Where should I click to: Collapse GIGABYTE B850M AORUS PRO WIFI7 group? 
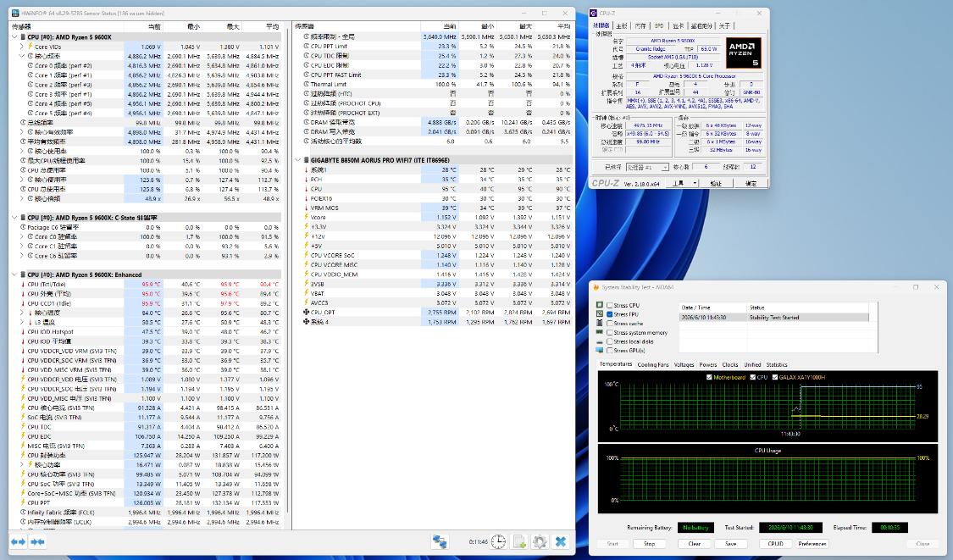point(298,160)
